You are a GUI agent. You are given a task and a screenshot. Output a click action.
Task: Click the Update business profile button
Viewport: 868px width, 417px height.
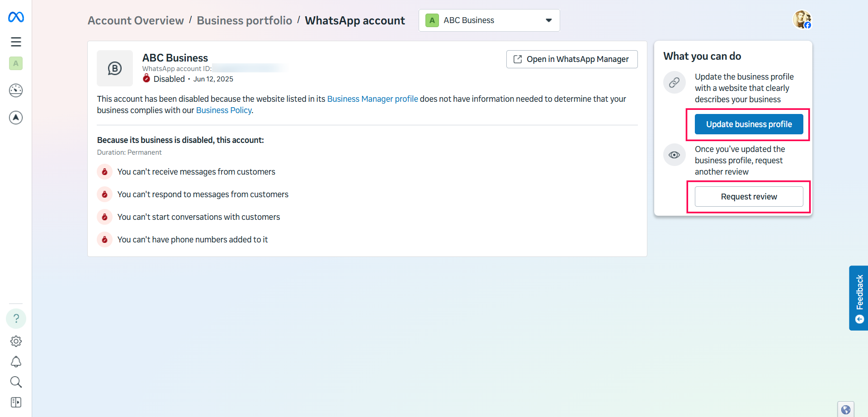(x=748, y=124)
